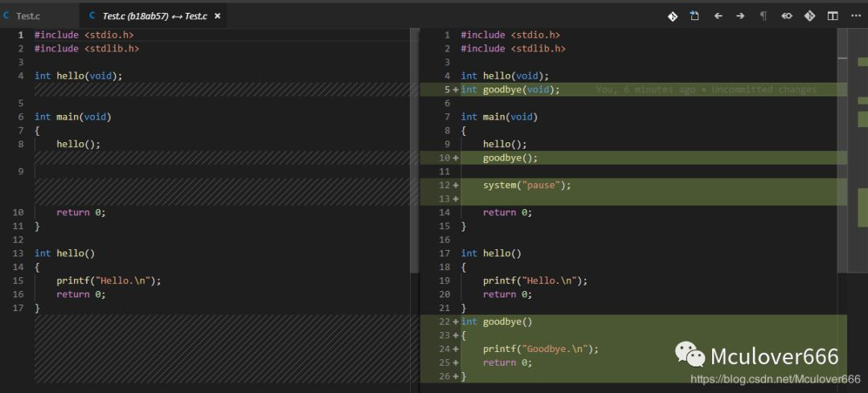Place cursor on system("pause") line
The height and width of the screenshot is (393, 868).
click(526, 185)
